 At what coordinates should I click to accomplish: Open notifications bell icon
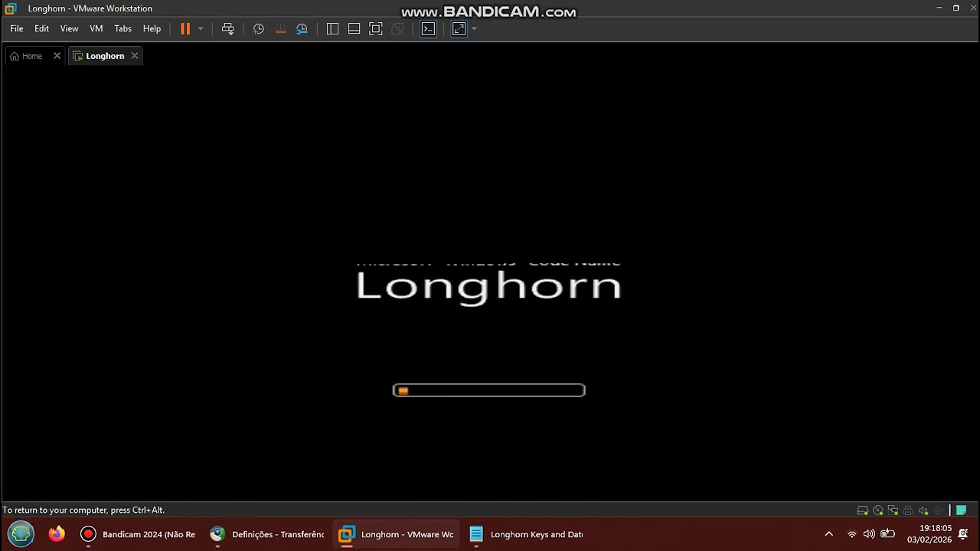click(963, 534)
